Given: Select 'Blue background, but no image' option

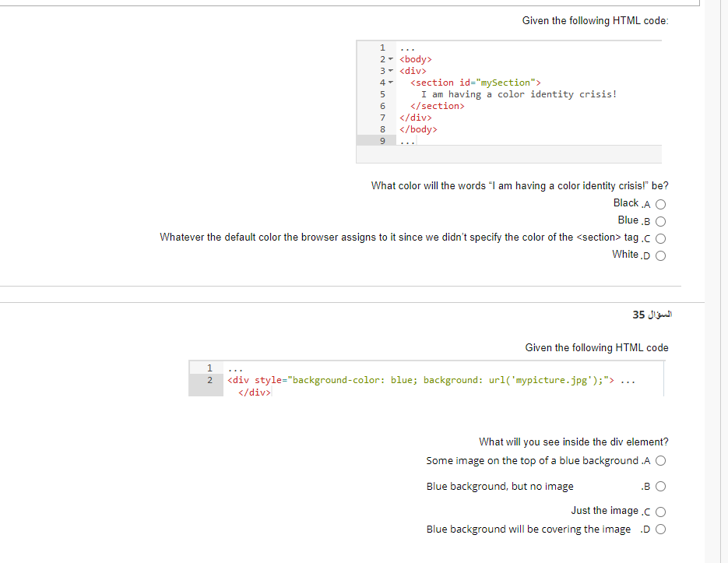Looking at the screenshot, I should [x=661, y=487].
